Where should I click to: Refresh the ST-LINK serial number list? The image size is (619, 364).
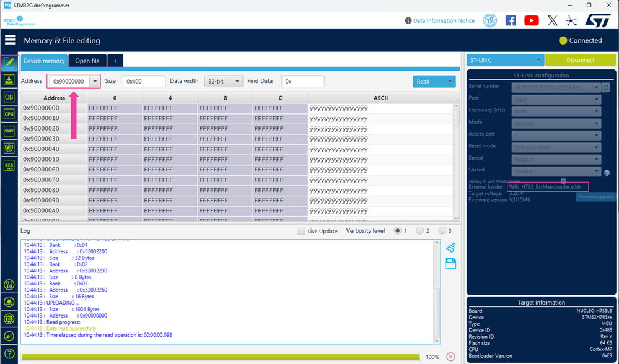(605, 87)
